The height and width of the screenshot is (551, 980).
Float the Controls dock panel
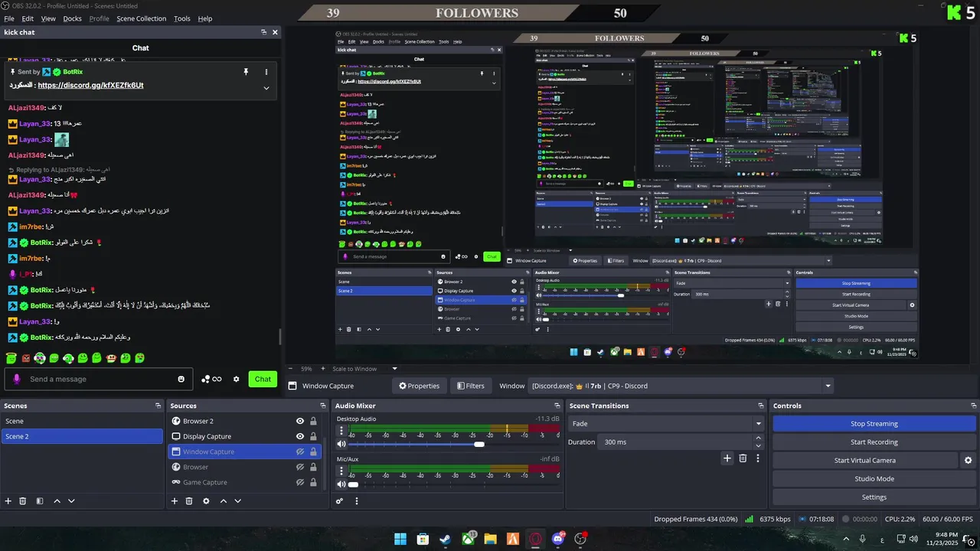click(x=973, y=406)
